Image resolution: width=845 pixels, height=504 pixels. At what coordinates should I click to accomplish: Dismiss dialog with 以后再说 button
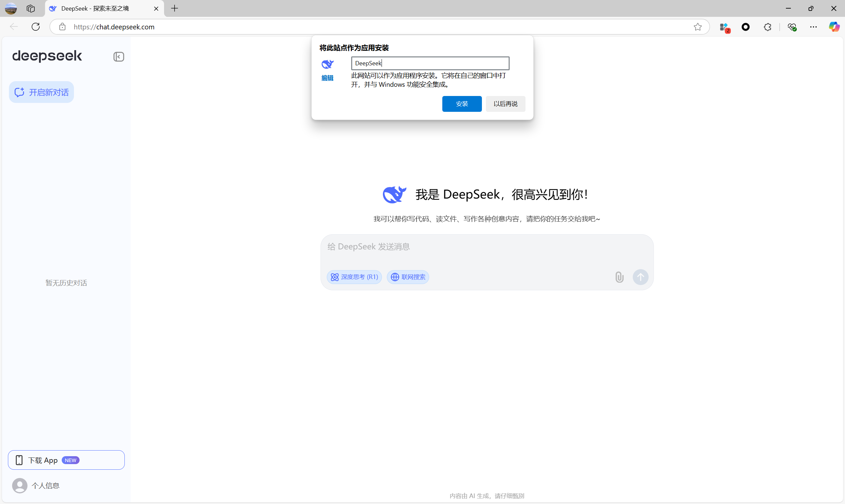coord(505,104)
